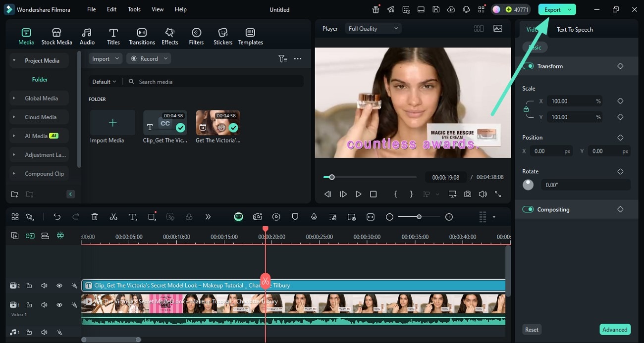This screenshot has height=343, width=644.
Task: Click the play button in player
Action: (x=358, y=194)
